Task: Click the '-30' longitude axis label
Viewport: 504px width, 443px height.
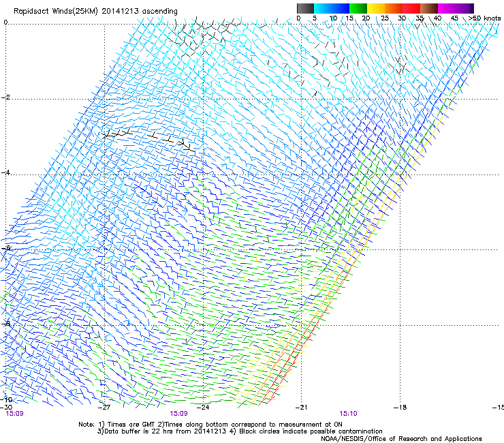Action: tap(6, 408)
